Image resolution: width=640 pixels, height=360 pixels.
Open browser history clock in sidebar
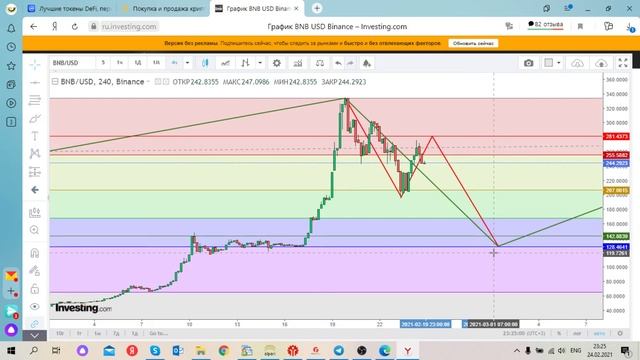[11, 47]
